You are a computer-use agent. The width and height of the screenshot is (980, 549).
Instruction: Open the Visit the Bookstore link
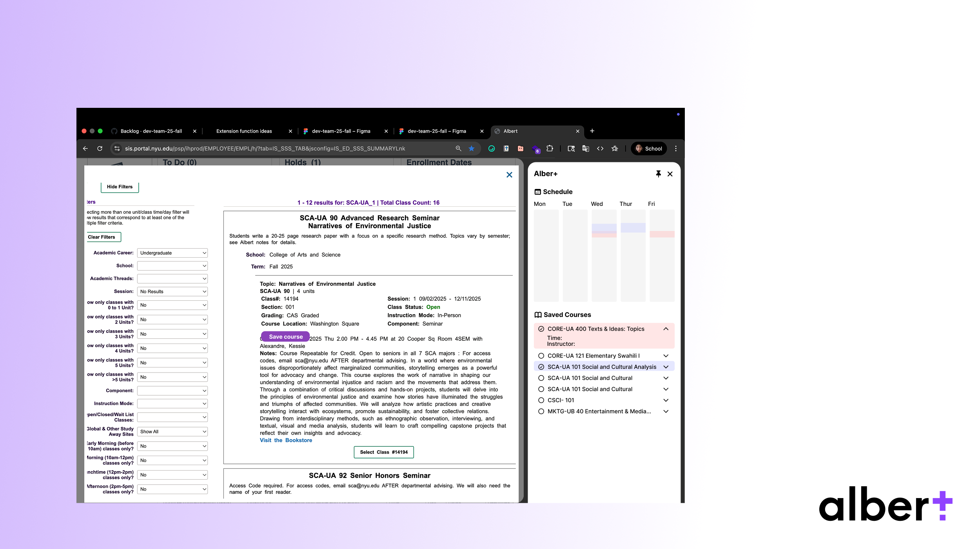pyautogui.click(x=286, y=440)
